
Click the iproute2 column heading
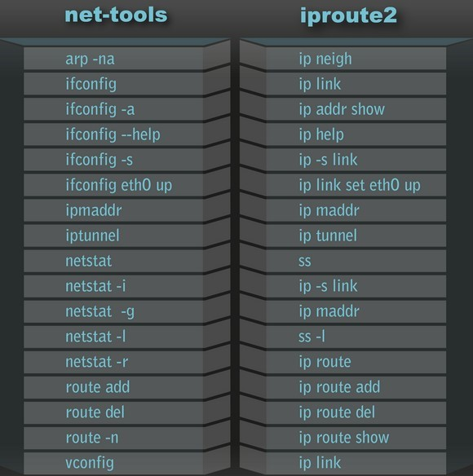coord(348,15)
